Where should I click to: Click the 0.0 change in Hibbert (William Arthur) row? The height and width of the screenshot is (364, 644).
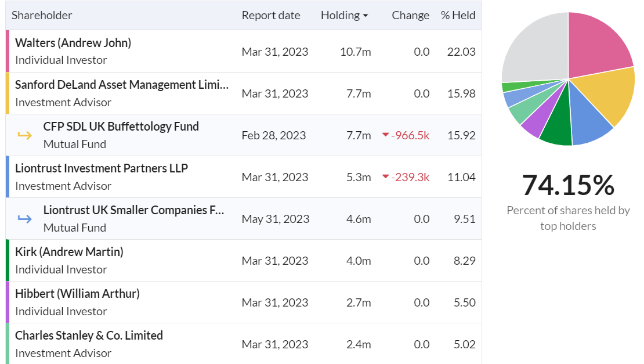(421, 303)
